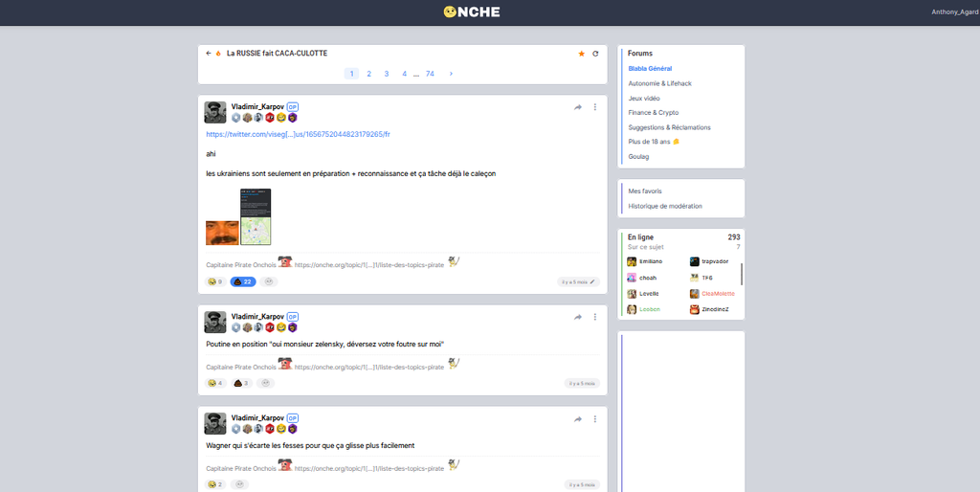Open the three-dot menu on the third post
The height and width of the screenshot is (492, 980).
tap(595, 419)
